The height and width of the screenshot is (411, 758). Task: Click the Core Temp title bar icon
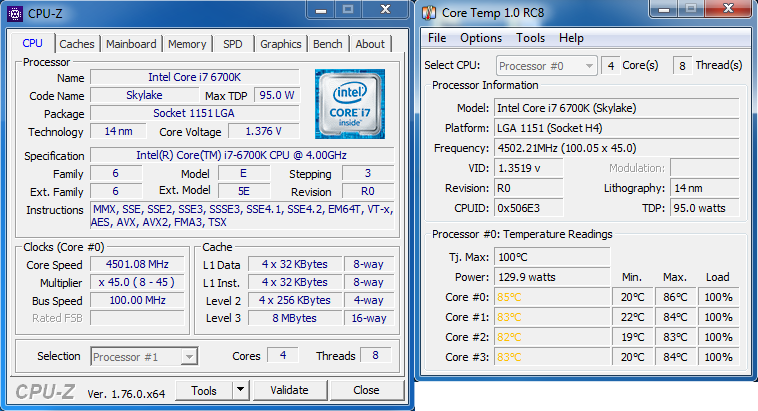429,13
